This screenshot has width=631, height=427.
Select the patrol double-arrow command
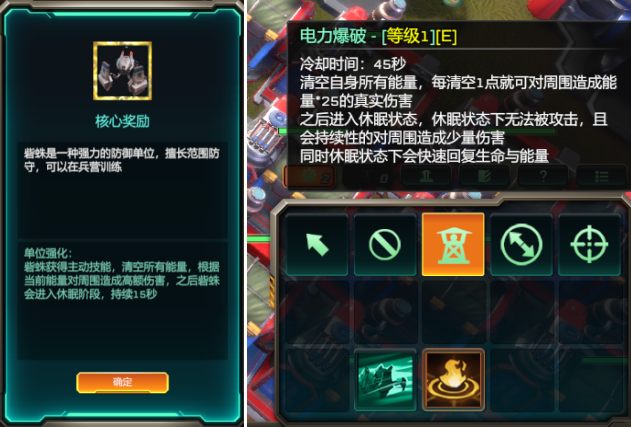[x=521, y=244]
